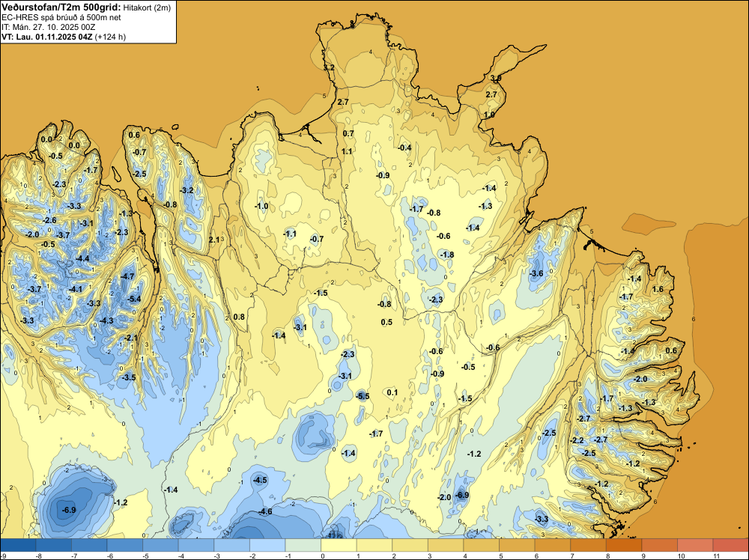
Task: Click the '-5.4' temperature value on the map
Action: (x=134, y=299)
